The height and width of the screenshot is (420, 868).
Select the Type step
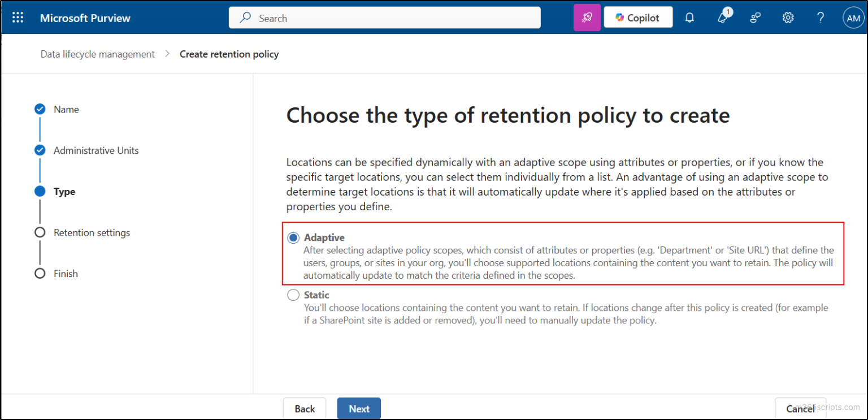pyautogui.click(x=64, y=192)
